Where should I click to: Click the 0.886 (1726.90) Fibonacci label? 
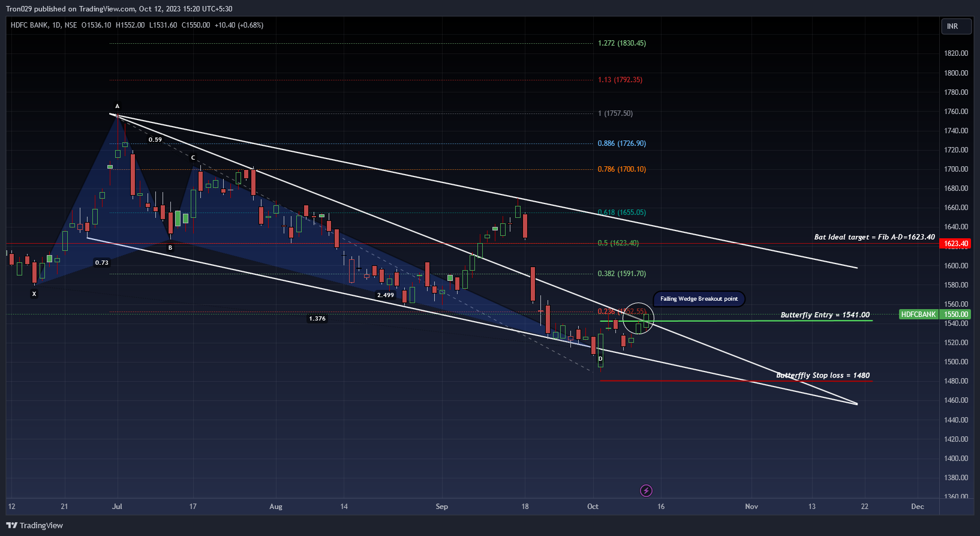pyautogui.click(x=622, y=143)
